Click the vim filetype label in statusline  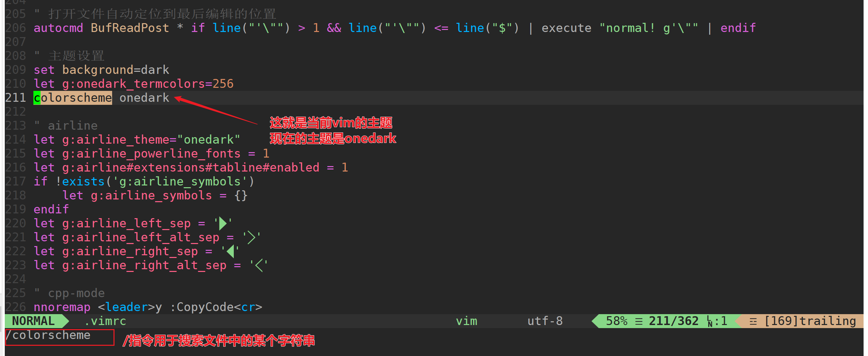coord(467,321)
